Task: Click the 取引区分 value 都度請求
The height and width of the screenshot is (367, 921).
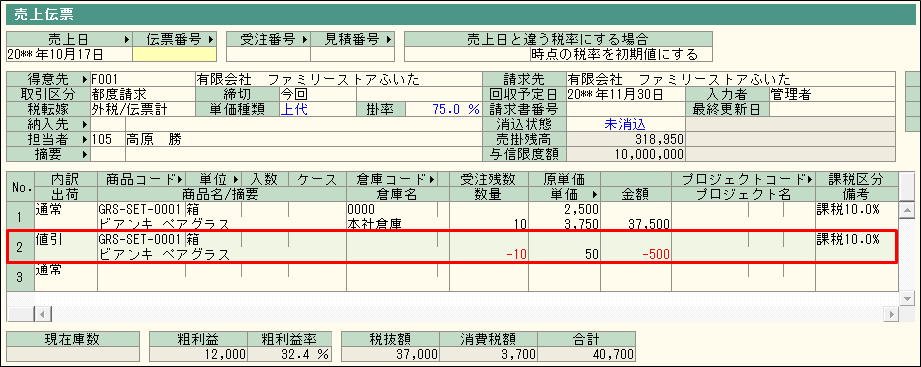Action: point(143,94)
